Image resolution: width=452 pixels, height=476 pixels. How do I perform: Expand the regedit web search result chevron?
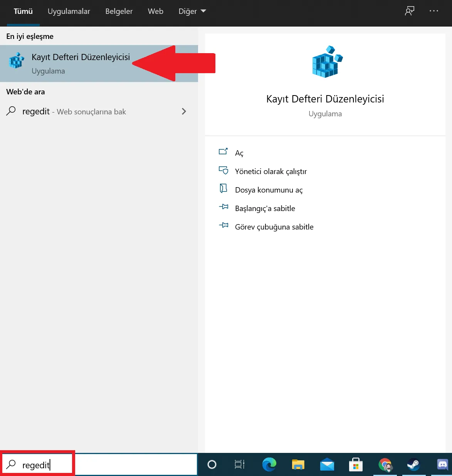point(184,111)
